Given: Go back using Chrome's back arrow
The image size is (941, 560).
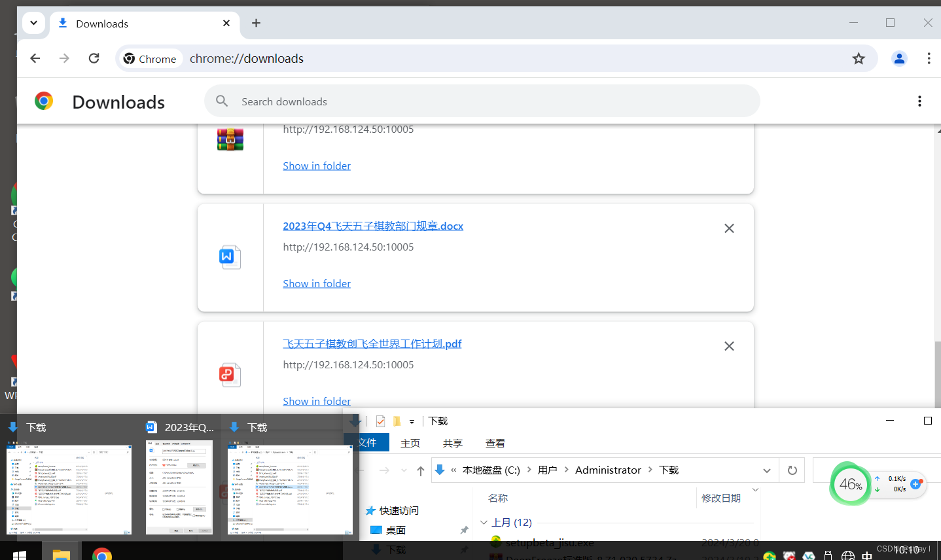Looking at the screenshot, I should [35, 58].
